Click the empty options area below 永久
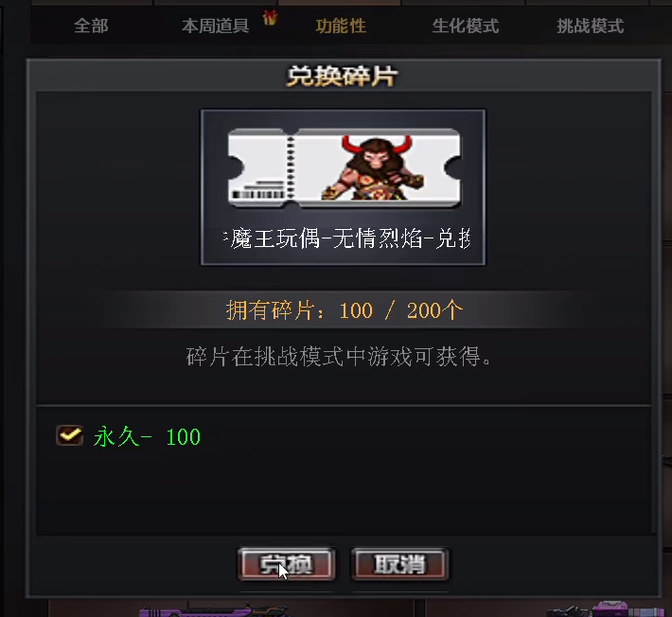Screen dimensions: 672x617 point(345,493)
